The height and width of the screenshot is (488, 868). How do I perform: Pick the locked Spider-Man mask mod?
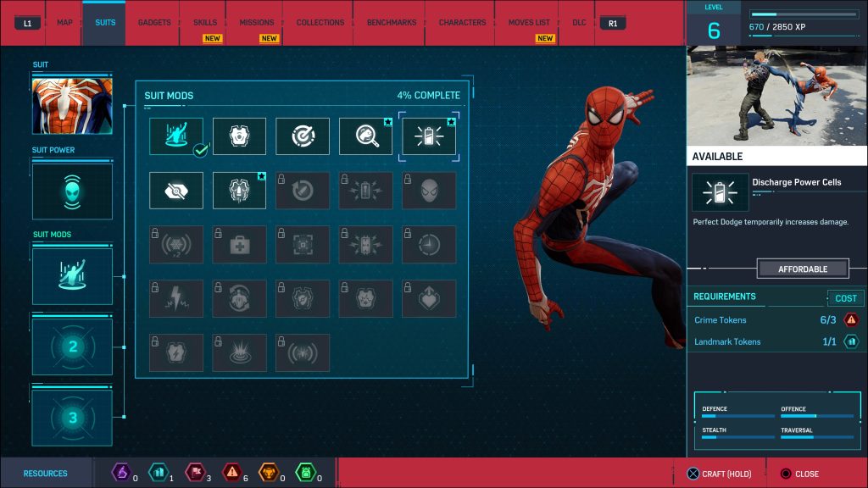(x=429, y=191)
